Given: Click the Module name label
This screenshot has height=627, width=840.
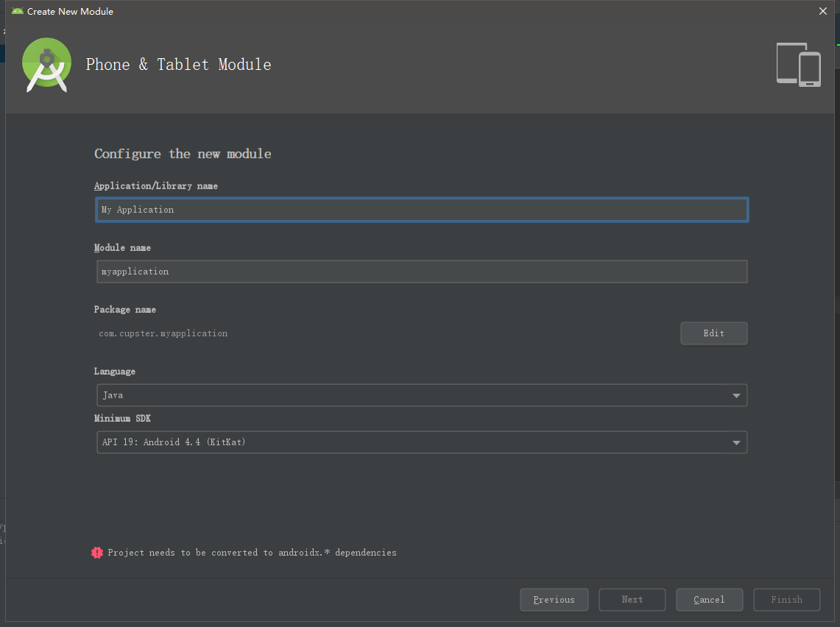Looking at the screenshot, I should 122,248.
